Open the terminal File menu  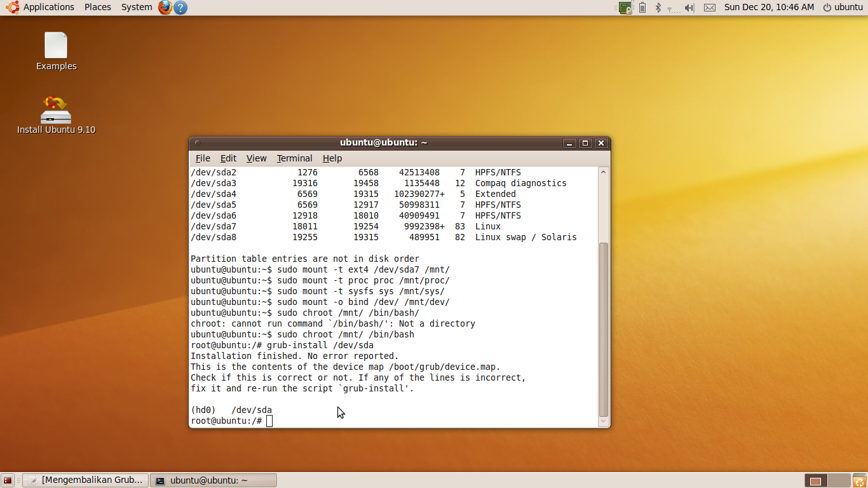click(x=203, y=158)
